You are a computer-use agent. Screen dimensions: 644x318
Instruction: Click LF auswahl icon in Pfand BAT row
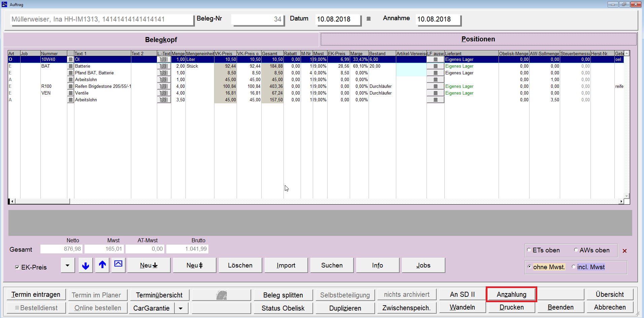click(435, 73)
